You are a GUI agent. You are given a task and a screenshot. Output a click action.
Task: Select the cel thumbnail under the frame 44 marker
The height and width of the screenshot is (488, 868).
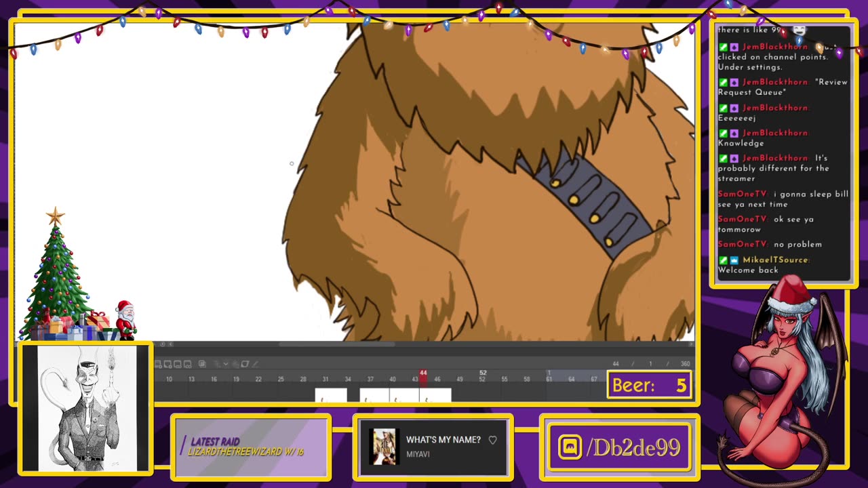click(435, 395)
